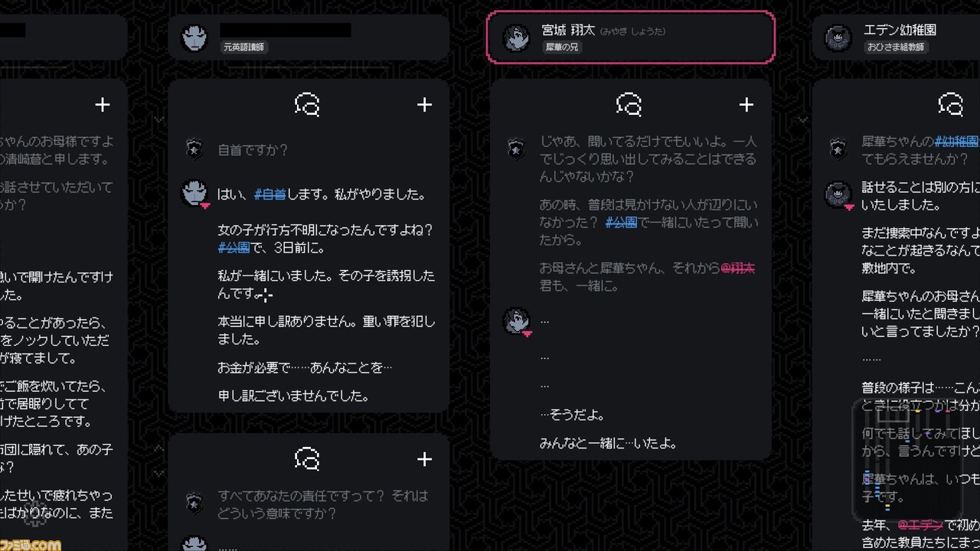Click speech-bubble search icon on 自首ですか card
Viewport: 980px width, 551px height.
click(x=307, y=105)
